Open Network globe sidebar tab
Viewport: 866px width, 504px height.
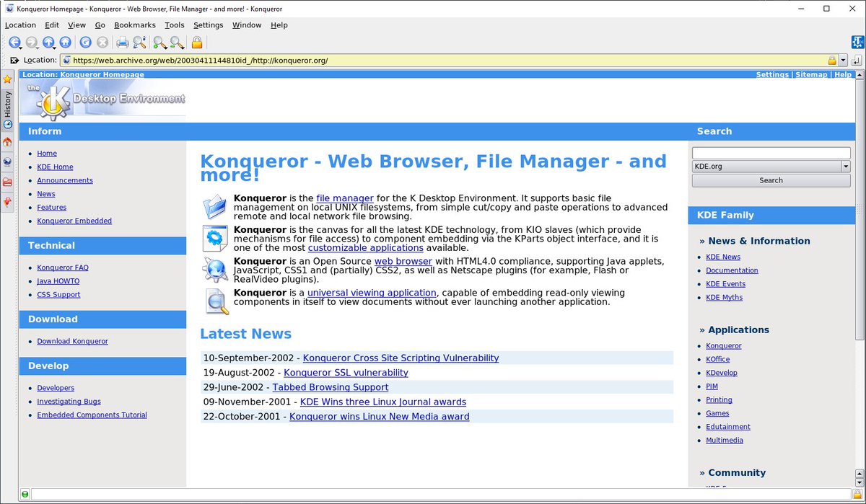7,162
